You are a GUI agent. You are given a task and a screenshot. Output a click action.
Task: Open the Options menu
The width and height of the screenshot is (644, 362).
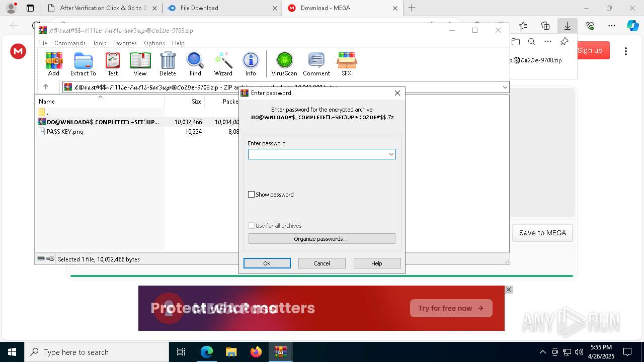[x=154, y=43]
